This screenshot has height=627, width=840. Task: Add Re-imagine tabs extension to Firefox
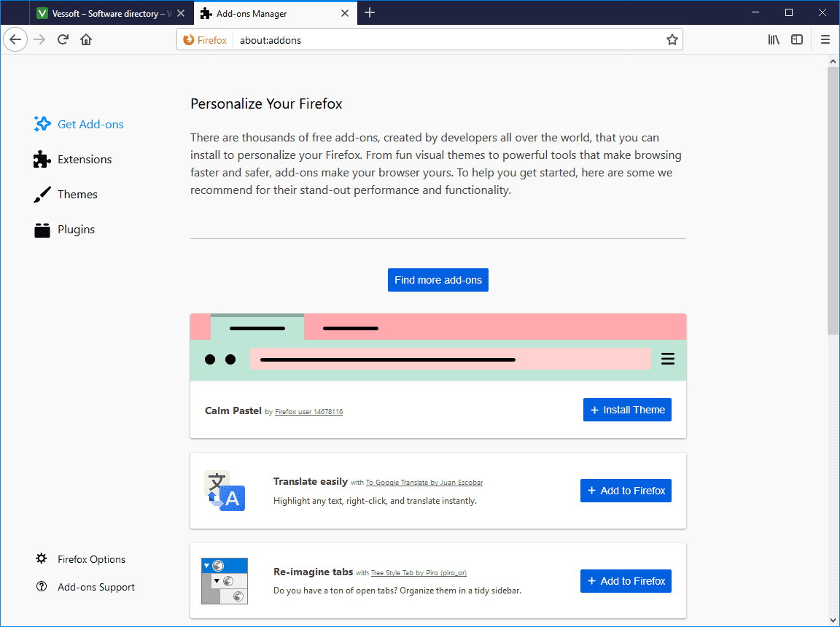click(625, 582)
